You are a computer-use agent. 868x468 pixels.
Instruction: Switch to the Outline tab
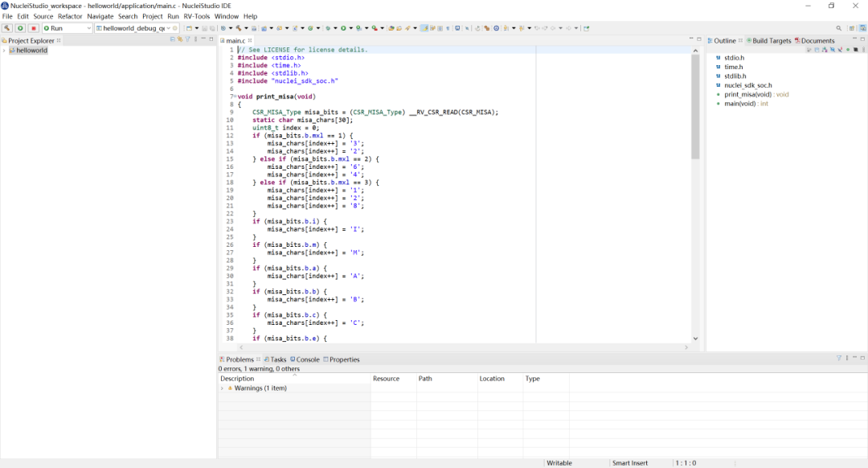724,40
